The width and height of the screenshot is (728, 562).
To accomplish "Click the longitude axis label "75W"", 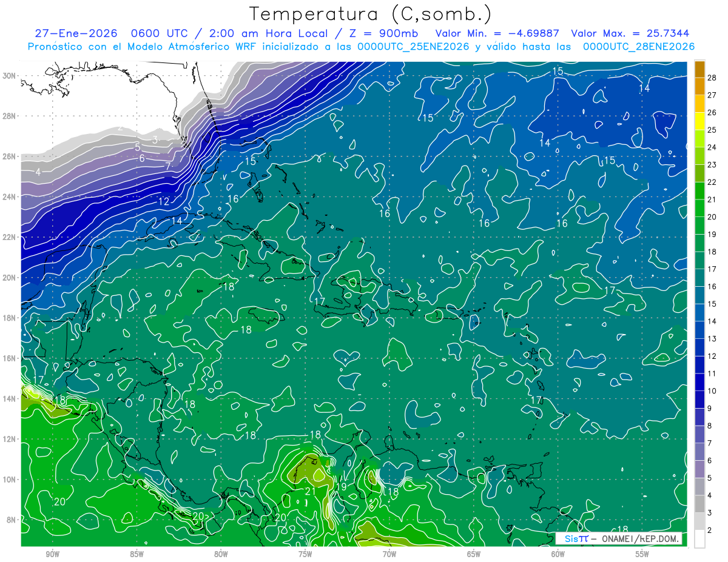I will (x=305, y=554).
